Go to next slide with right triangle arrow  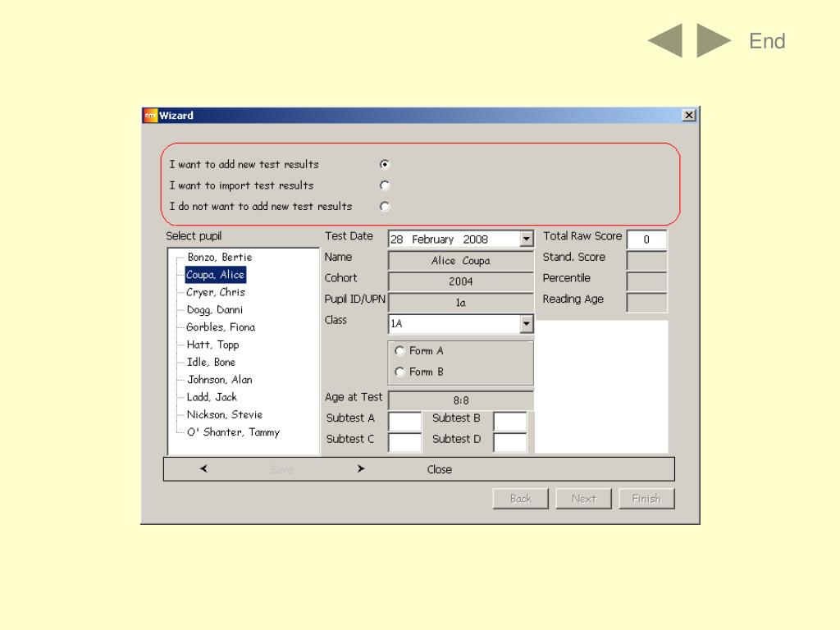pyautogui.click(x=714, y=40)
